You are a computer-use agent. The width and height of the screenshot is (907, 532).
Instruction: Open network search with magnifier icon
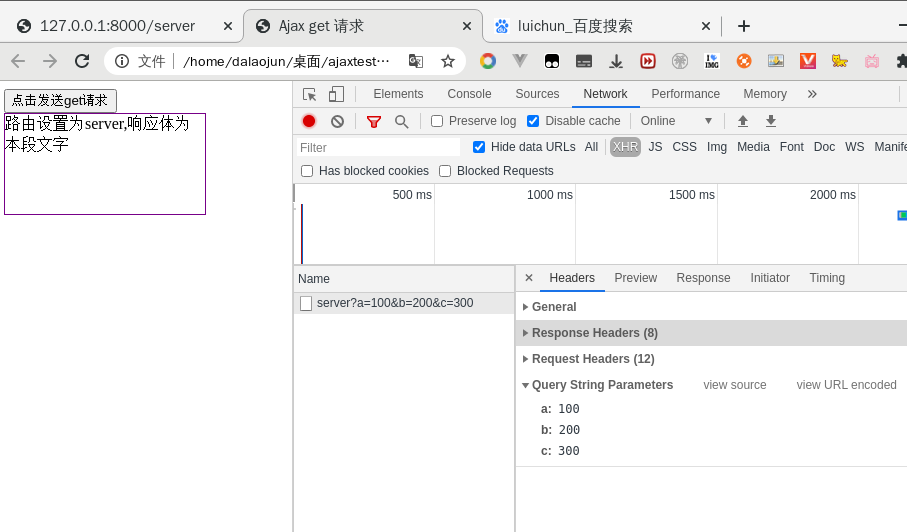tap(401, 121)
